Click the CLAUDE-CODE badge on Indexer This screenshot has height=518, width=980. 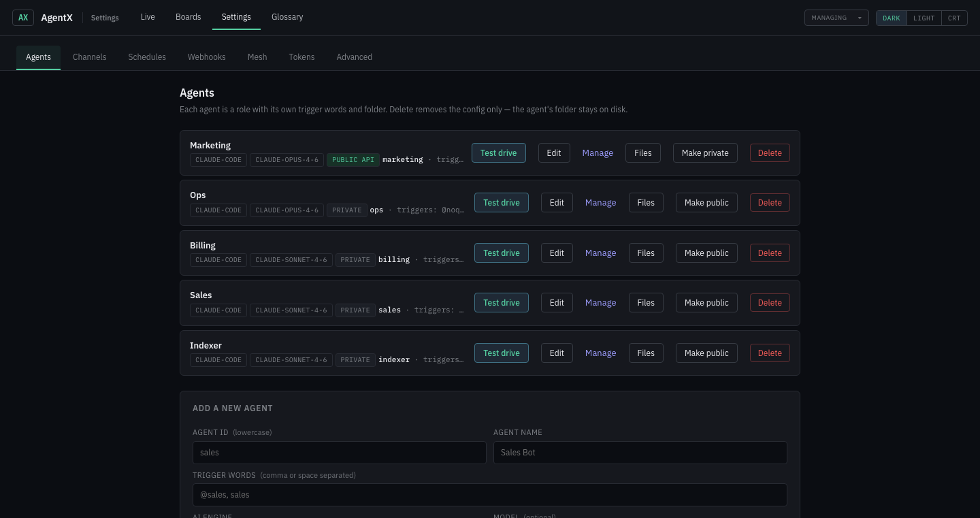click(x=218, y=360)
